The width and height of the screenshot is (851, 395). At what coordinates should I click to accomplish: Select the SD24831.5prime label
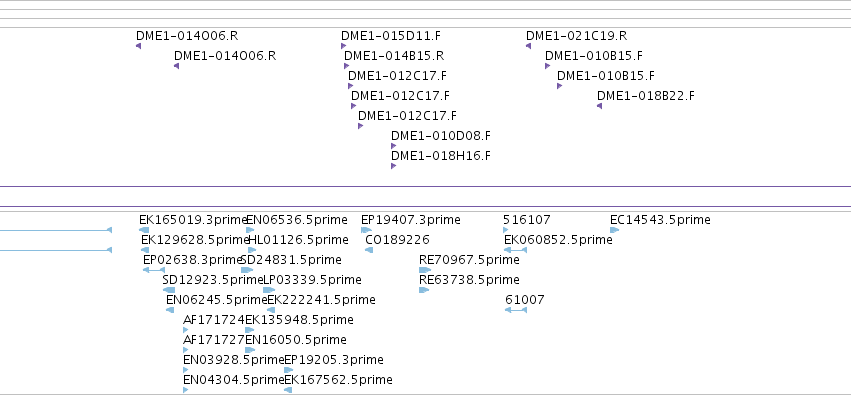pos(291,260)
